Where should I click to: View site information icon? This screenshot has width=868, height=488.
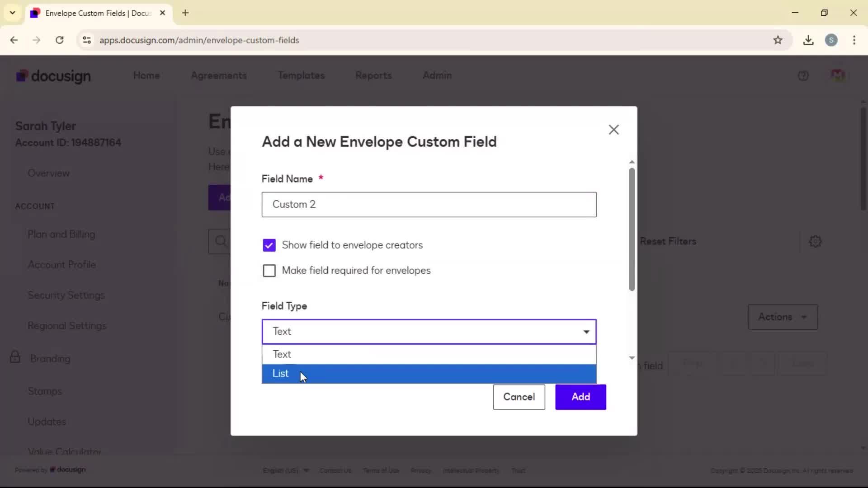click(x=87, y=40)
